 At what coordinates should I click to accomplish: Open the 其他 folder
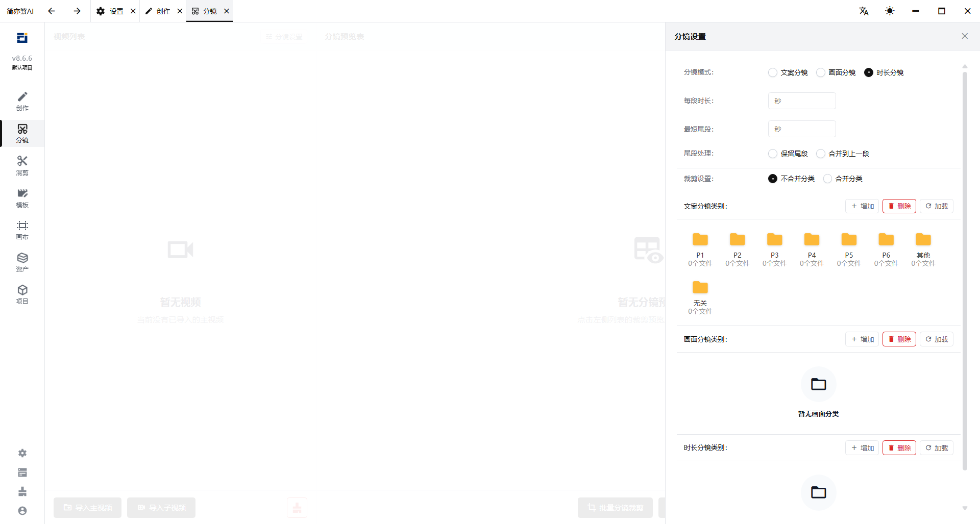click(x=923, y=249)
